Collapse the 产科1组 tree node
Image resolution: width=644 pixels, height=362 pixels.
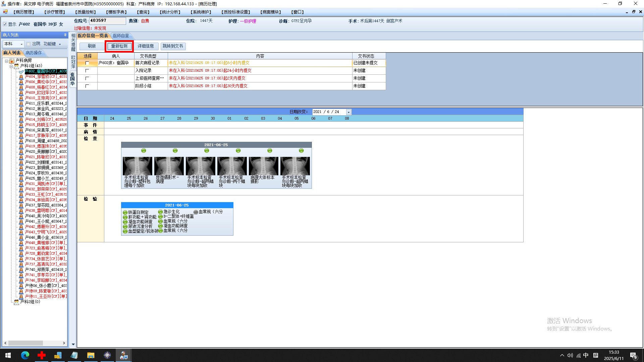click(11, 66)
